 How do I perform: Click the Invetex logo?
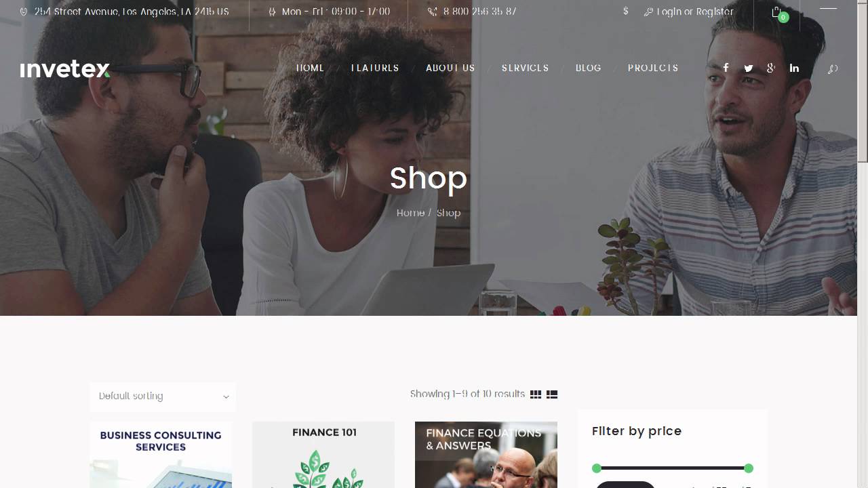pyautogui.click(x=65, y=68)
